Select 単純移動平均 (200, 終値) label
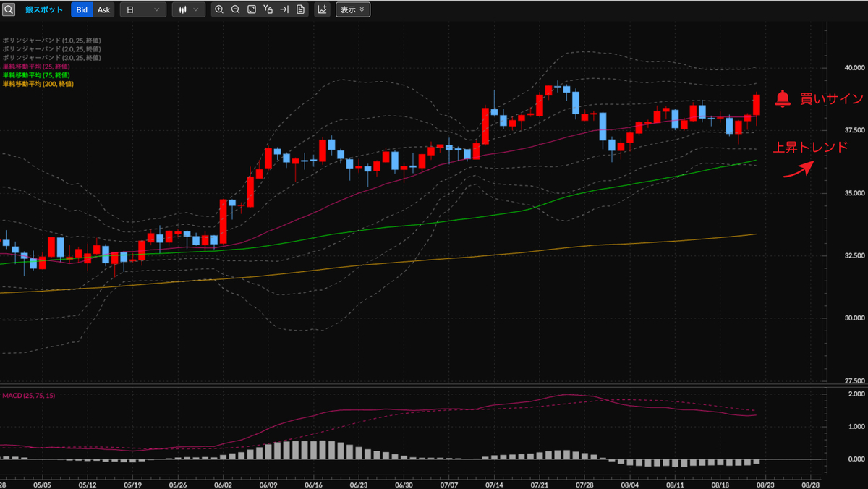Viewport: 868px width, 489px height. [38, 84]
